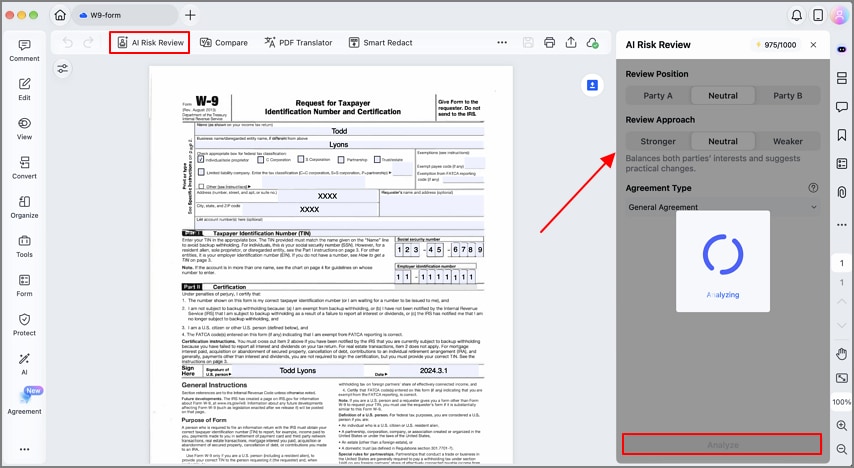
Task: Open PDF Translator in the toolbar
Action: point(298,42)
